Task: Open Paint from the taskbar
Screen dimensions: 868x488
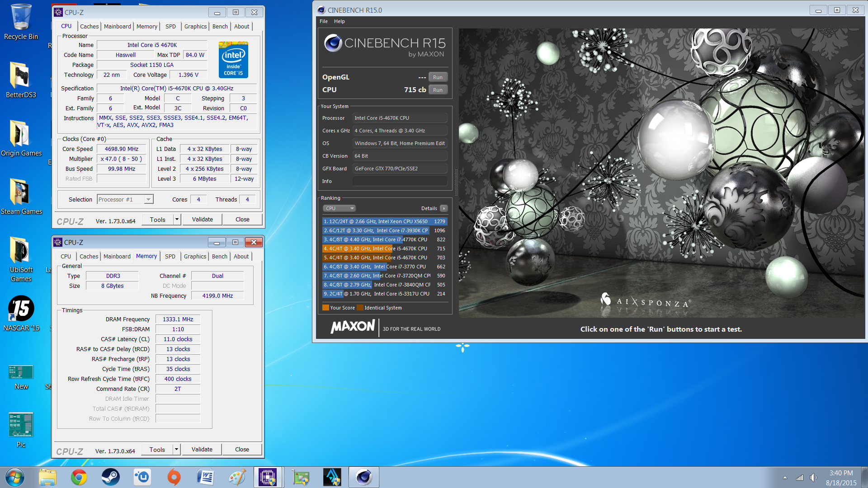Action: pyautogui.click(x=237, y=477)
